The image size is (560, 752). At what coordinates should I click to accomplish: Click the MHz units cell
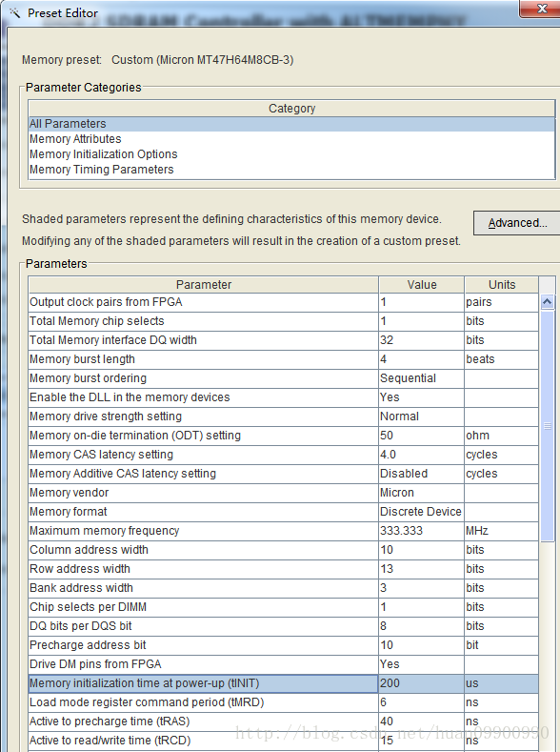point(502,531)
